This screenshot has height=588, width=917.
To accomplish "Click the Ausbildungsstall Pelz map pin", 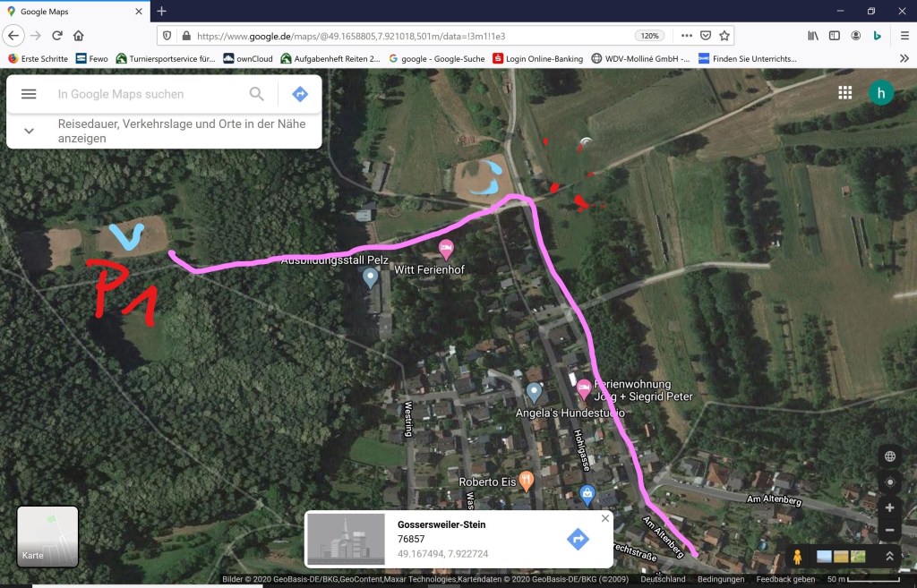I will coord(370,277).
